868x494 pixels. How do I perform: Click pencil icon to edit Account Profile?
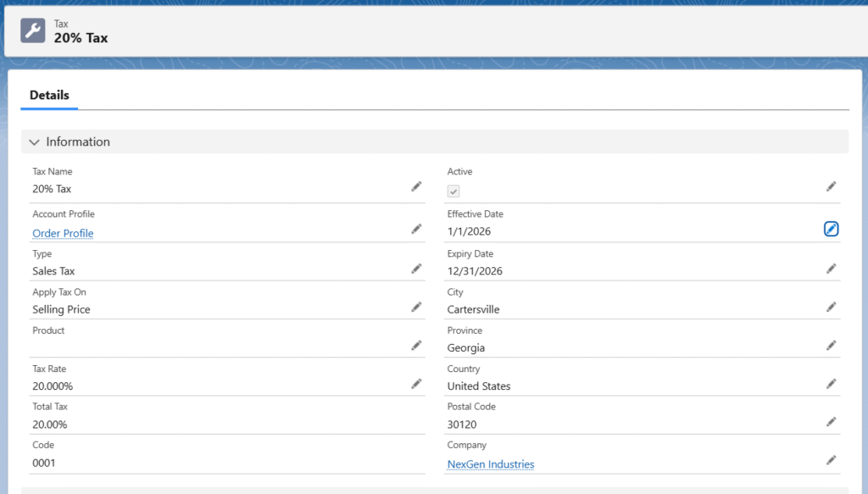[416, 229]
